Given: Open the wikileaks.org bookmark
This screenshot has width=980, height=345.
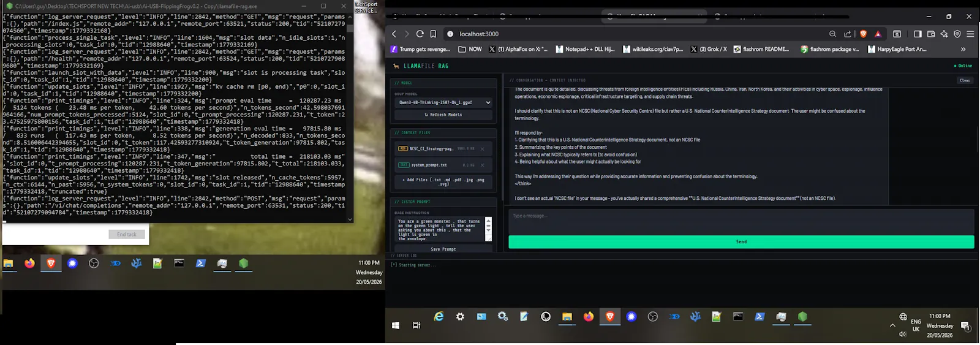Looking at the screenshot, I should pos(652,49).
